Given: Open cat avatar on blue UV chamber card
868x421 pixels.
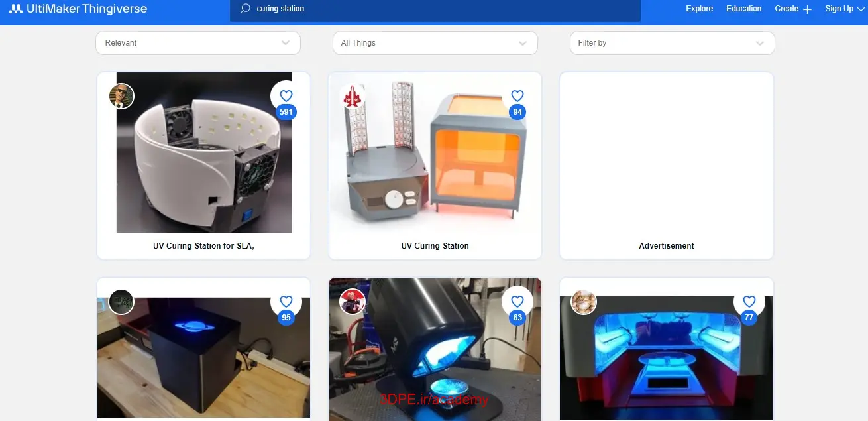Looking at the screenshot, I should (584, 302).
